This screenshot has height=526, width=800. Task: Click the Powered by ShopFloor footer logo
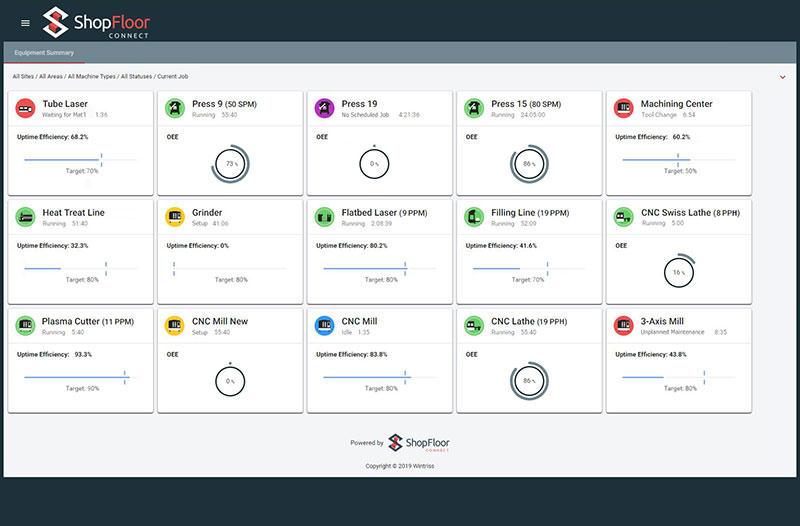click(x=419, y=443)
